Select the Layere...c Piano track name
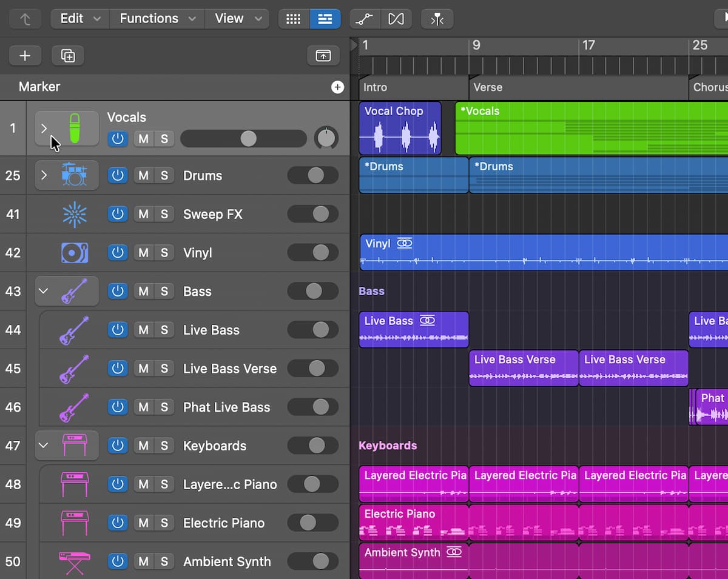The height and width of the screenshot is (579, 728). click(x=230, y=484)
